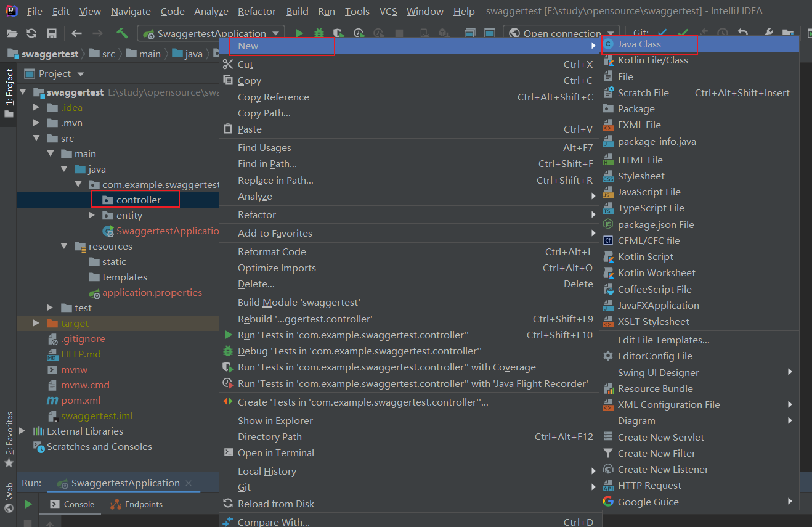This screenshot has height=527, width=812.
Task: Select mvnw.cmd in project tree
Action: point(85,385)
